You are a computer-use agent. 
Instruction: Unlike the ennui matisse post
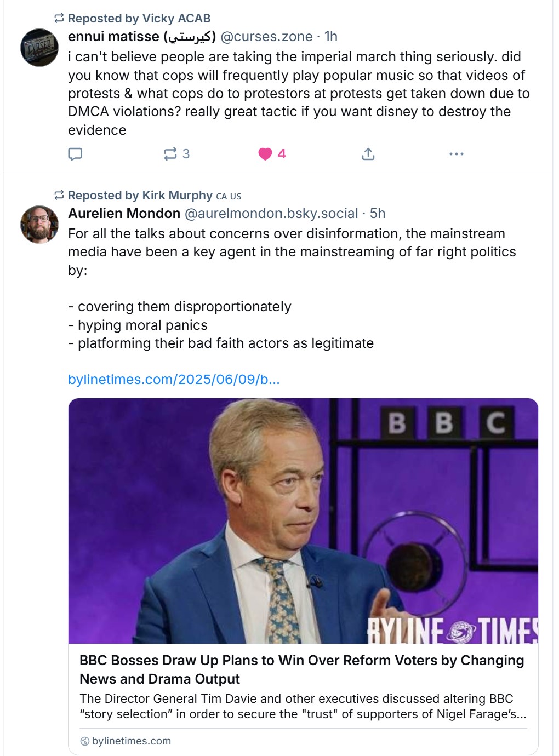266,154
